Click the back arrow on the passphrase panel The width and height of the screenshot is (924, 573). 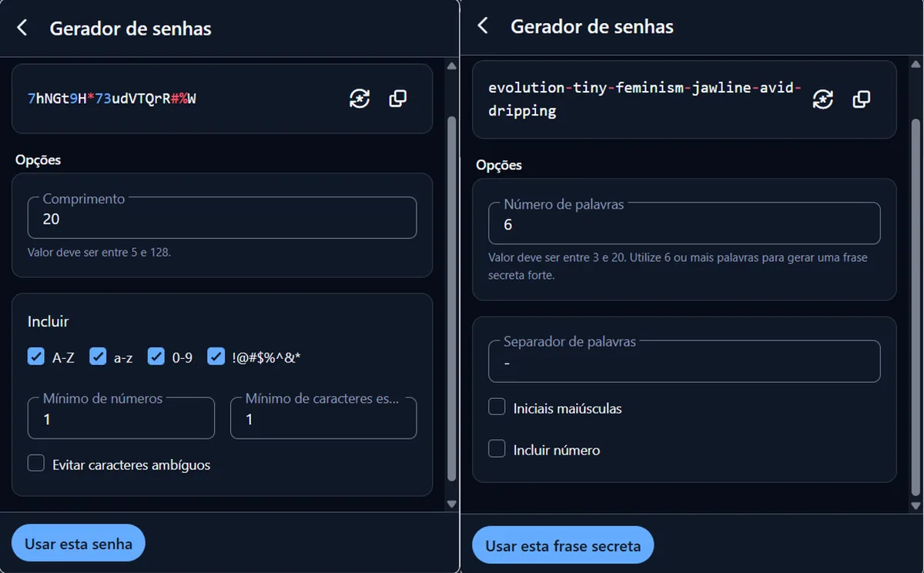[x=484, y=26]
